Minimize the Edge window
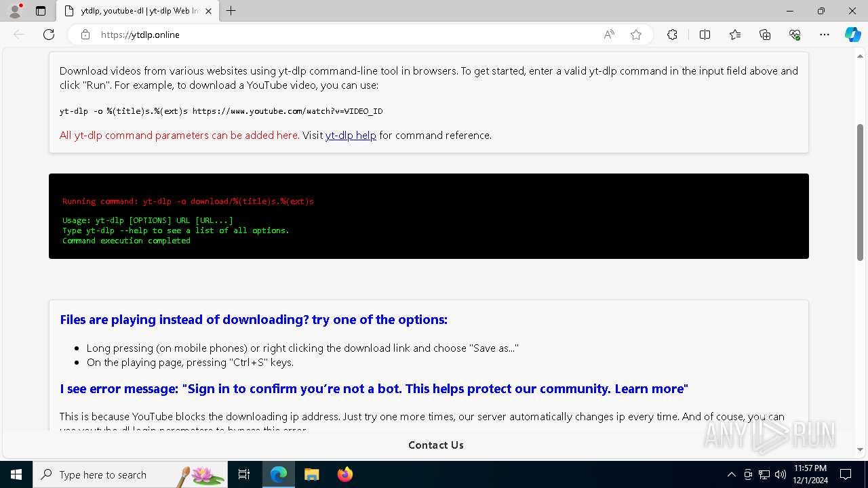This screenshot has width=868, height=488. (790, 11)
